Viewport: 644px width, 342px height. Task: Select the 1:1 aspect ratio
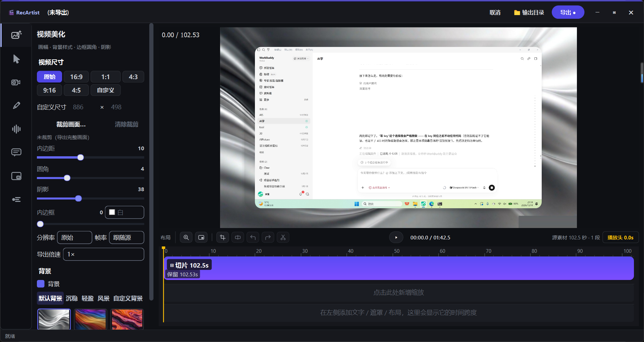(x=106, y=77)
